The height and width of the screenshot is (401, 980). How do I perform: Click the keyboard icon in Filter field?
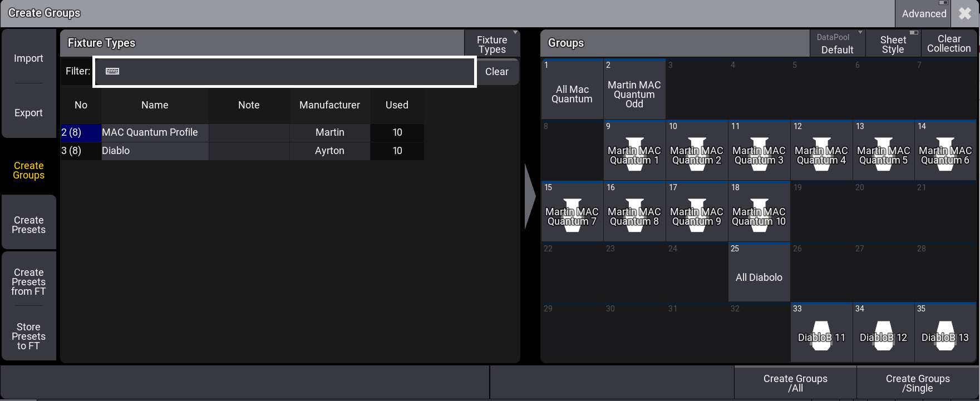coord(112,71)
